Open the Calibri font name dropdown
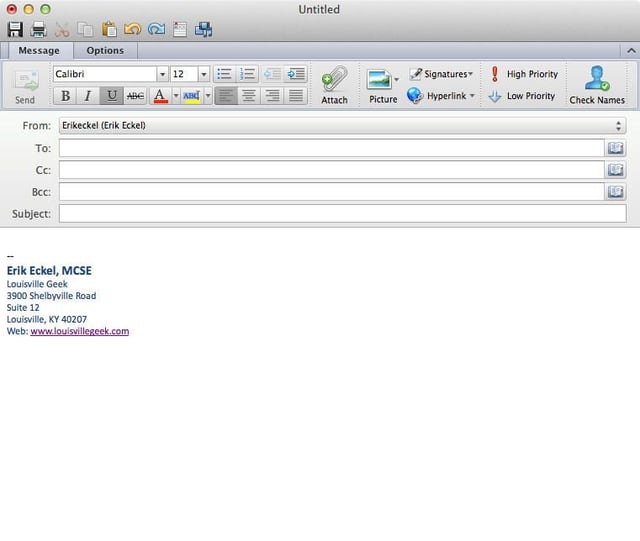 162,74
